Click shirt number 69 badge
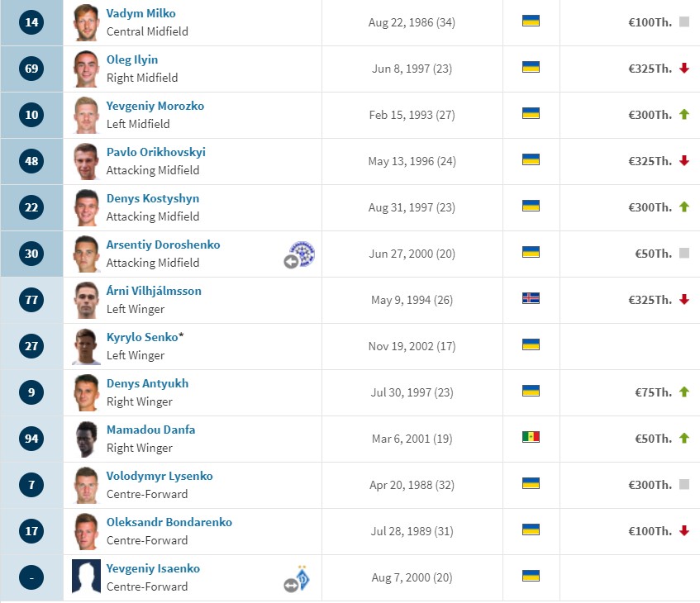Viewport: 700px width, 603px height. pyautogui.click(x=31, y=69)
